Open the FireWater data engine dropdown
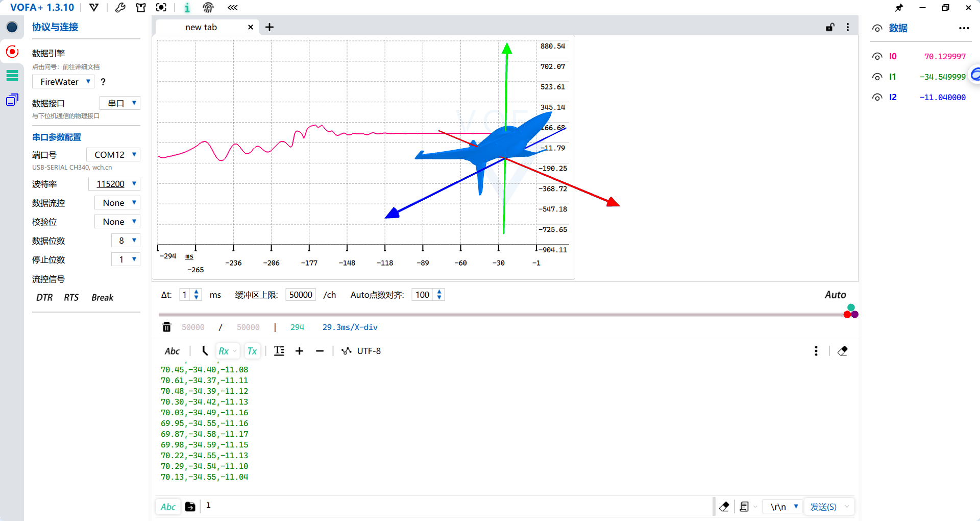 pyautogui.click(x=63, y=82)
